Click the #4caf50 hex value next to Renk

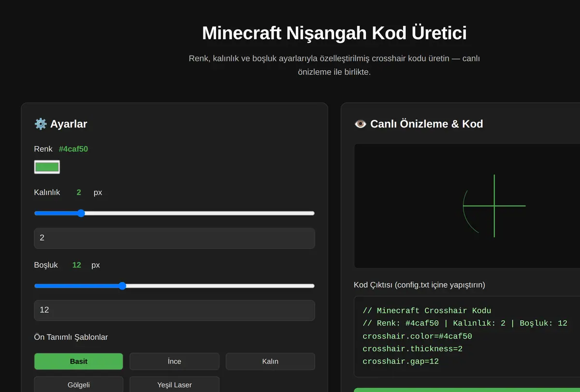click(x=73, y=149)
